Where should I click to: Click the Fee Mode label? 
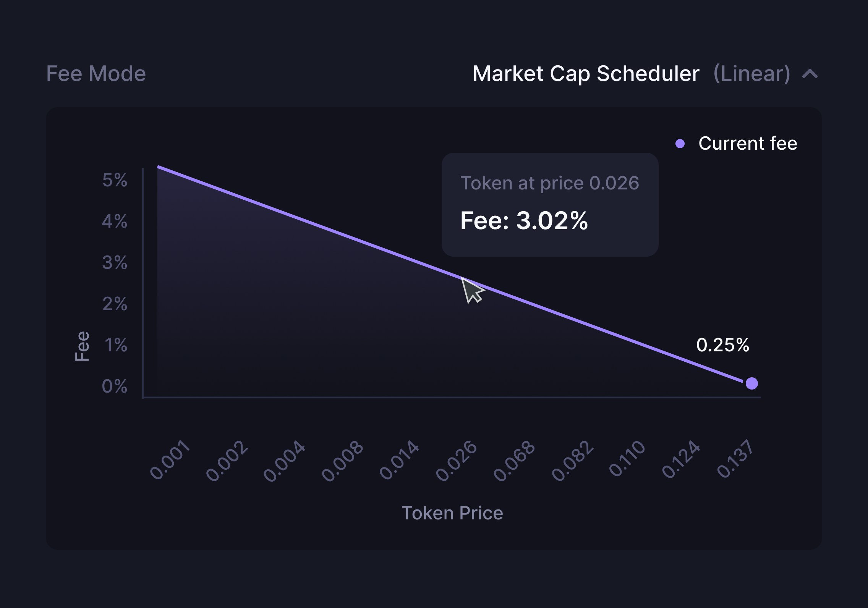[x=96, y=73]
